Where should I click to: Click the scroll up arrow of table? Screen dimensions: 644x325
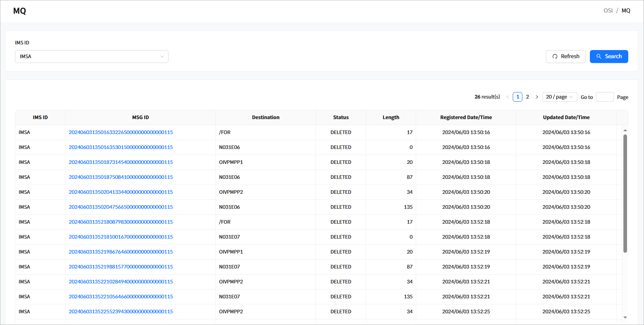pyautogui.click(x=625, y=130)
